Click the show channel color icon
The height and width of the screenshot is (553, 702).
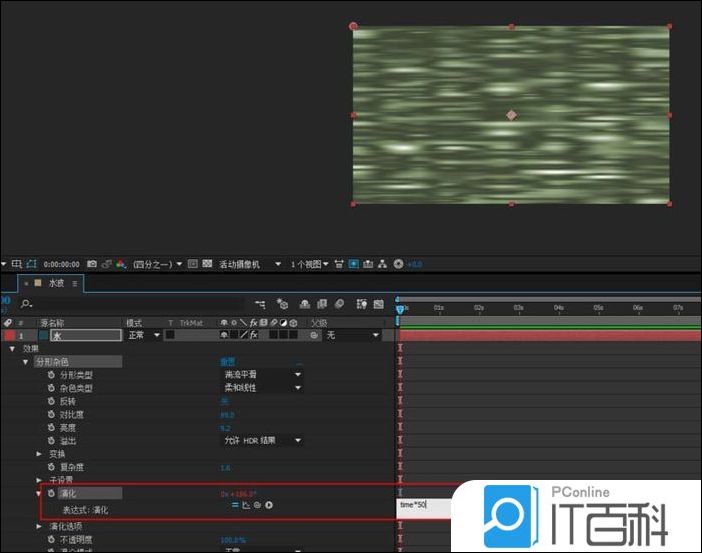[x=120, y=264]
